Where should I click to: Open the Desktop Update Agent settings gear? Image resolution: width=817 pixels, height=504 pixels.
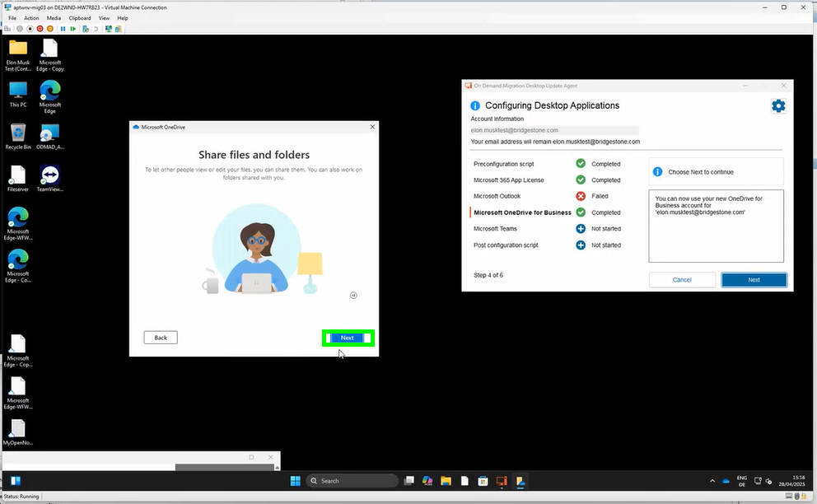pyautogui.click(x=778, y=106)
